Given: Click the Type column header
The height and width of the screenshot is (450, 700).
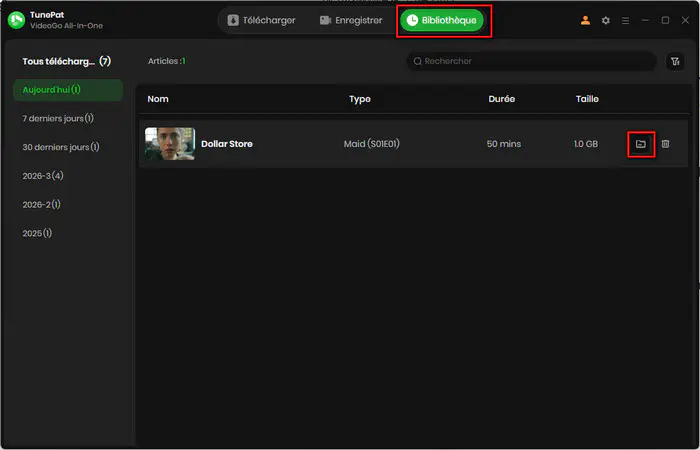Looking at the screenshot, I should 360,99.
